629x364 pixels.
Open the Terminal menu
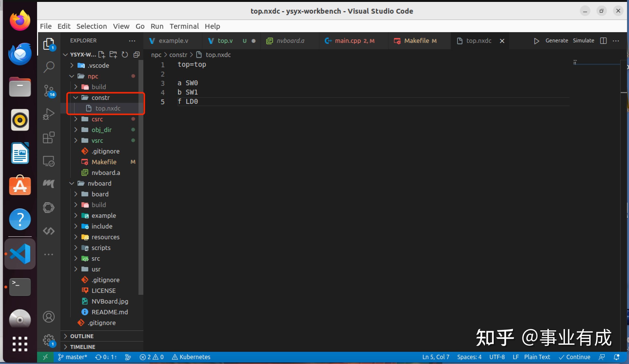coord(184,26)
